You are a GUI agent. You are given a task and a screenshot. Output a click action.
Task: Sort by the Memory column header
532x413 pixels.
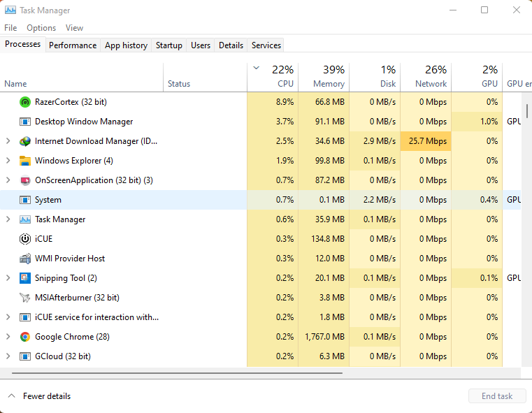324,78
